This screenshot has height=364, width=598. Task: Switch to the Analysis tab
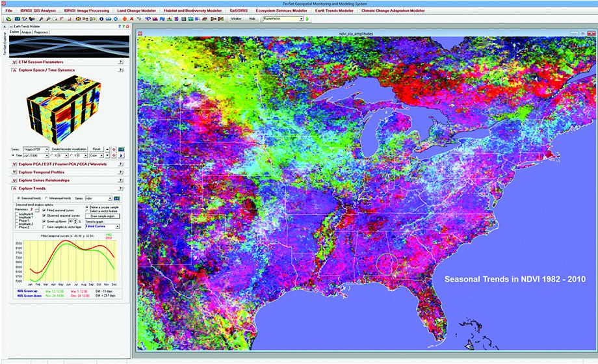[x=26, y=31]
